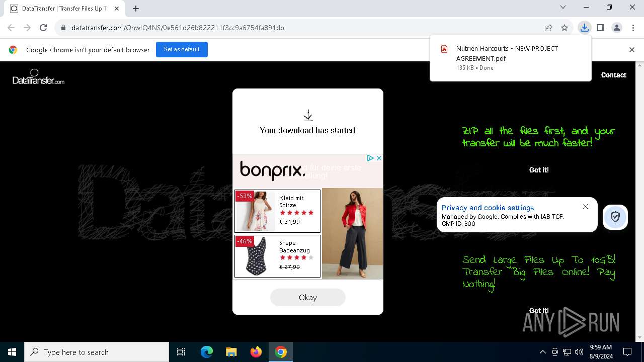Open tab search dropdown
Viewport: 644px width, 362px height.
563,7
